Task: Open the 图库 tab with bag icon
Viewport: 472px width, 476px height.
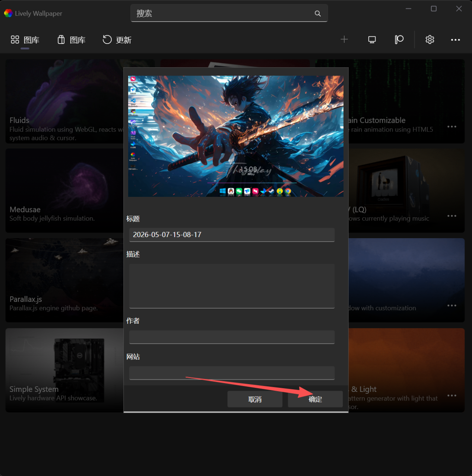Action: [71, 40]
